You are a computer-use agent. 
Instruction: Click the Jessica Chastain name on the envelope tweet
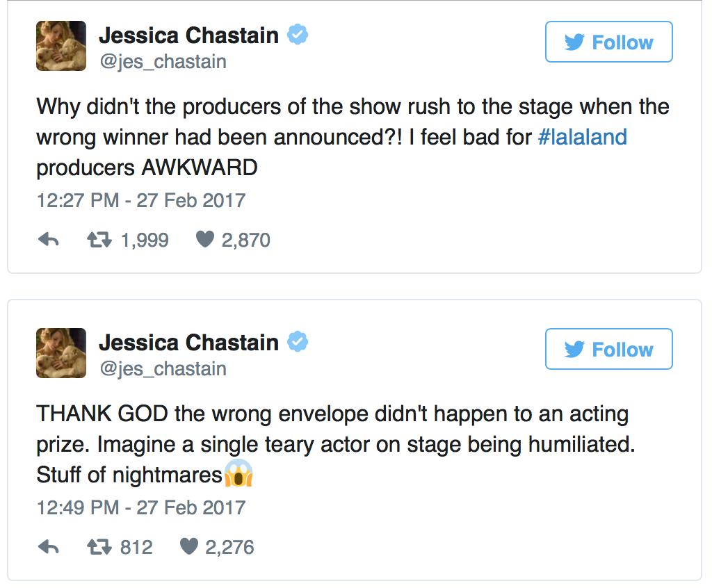[188, 342]
